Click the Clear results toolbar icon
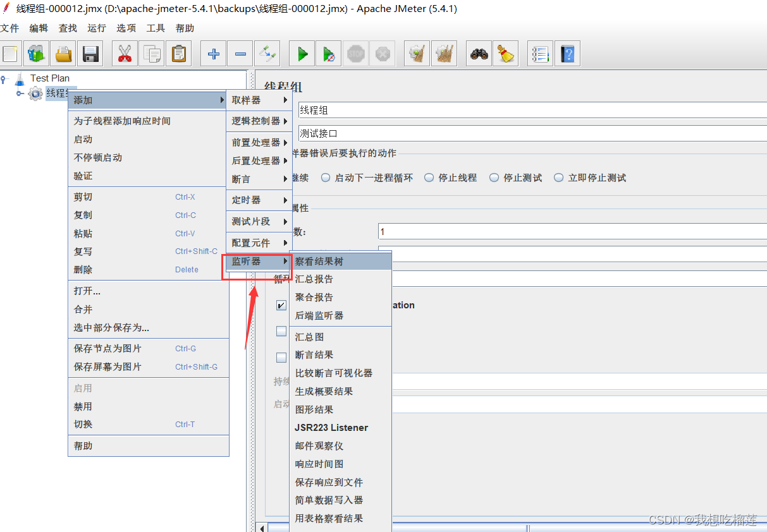Image resolution: width=767 pixels, height=532 pixels. (417, 54)
